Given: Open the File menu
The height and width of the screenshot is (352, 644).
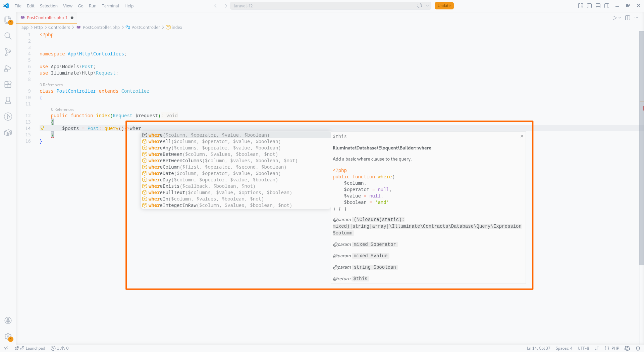Looking at the screenshot, I should 18,6.
